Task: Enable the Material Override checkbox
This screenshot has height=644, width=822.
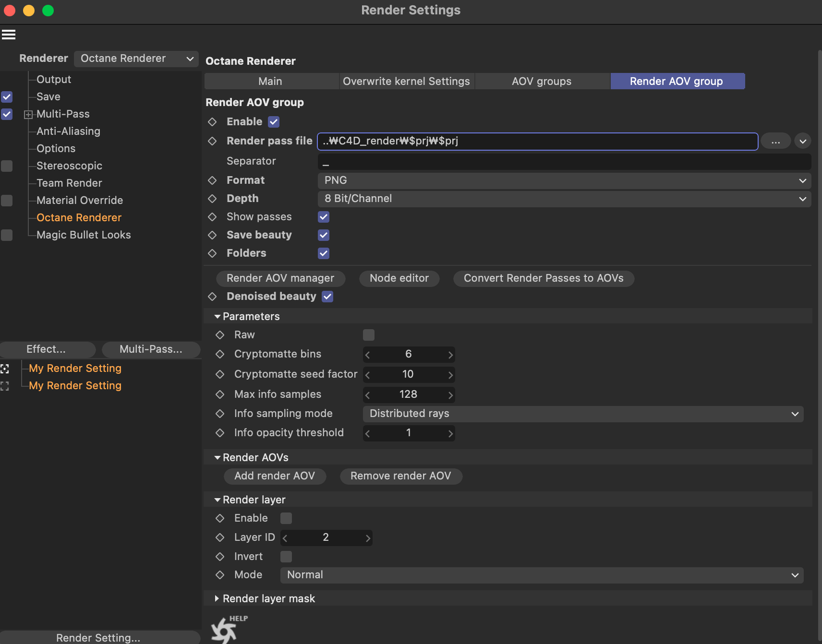Action: click(x=7, y=201)
